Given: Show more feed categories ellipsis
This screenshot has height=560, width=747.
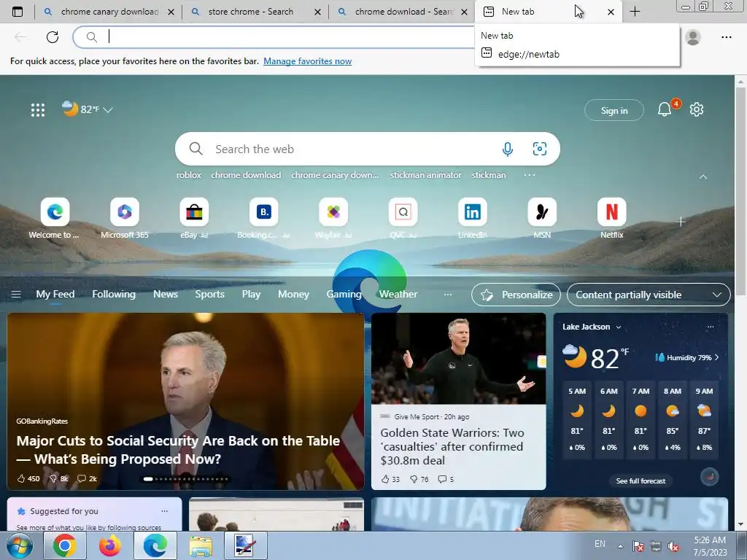Looking at the screenshot, I should (x=447, y=295).
